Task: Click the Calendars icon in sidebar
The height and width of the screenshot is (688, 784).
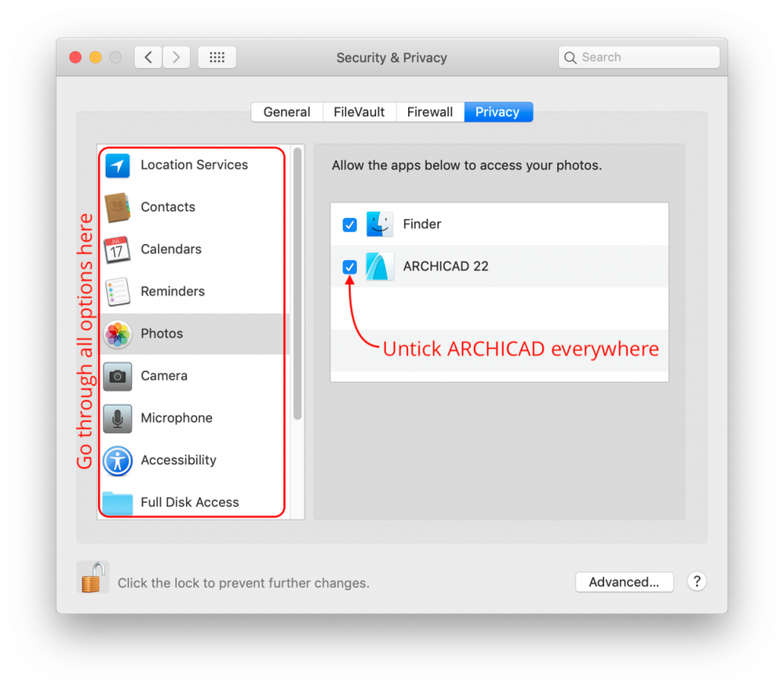Action: [x=117, y=249]
